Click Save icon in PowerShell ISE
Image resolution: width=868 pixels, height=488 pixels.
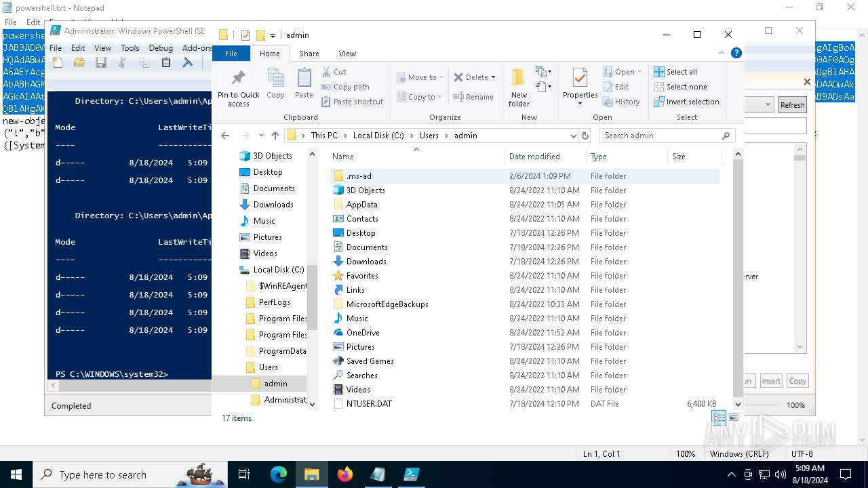pos(101,62)
